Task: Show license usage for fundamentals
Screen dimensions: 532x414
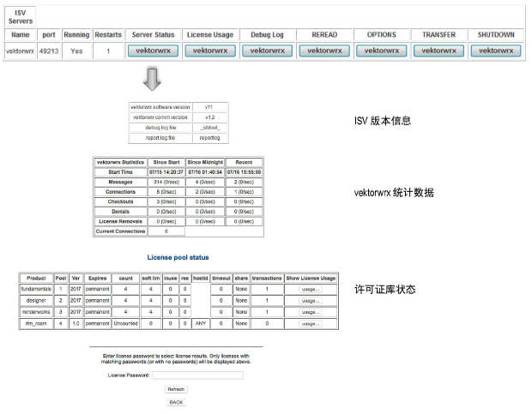Action: tap(311, 290)
